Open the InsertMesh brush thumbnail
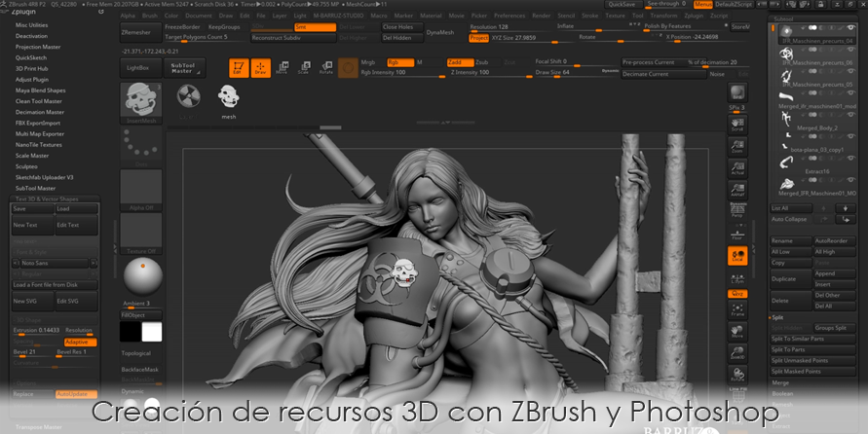 140,103
